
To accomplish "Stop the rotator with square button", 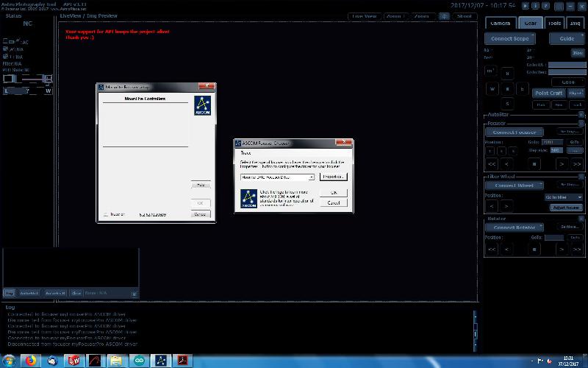I will coord(534,250).
